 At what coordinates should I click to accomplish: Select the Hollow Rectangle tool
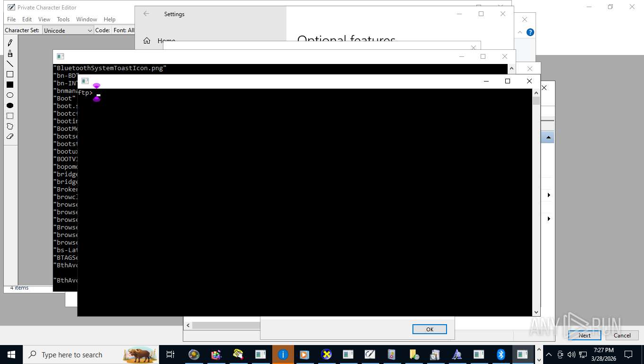10,74
